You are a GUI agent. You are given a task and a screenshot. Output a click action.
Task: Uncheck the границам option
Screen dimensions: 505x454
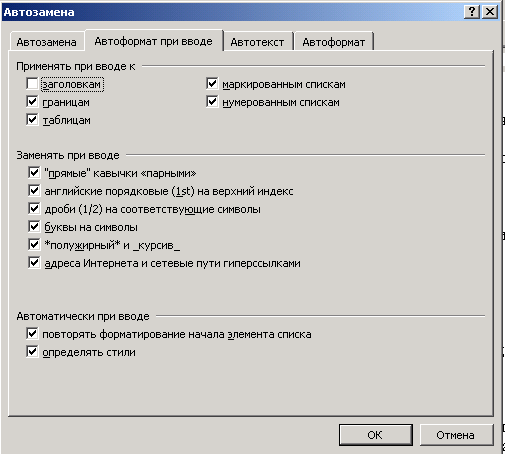tap(32, 102)
